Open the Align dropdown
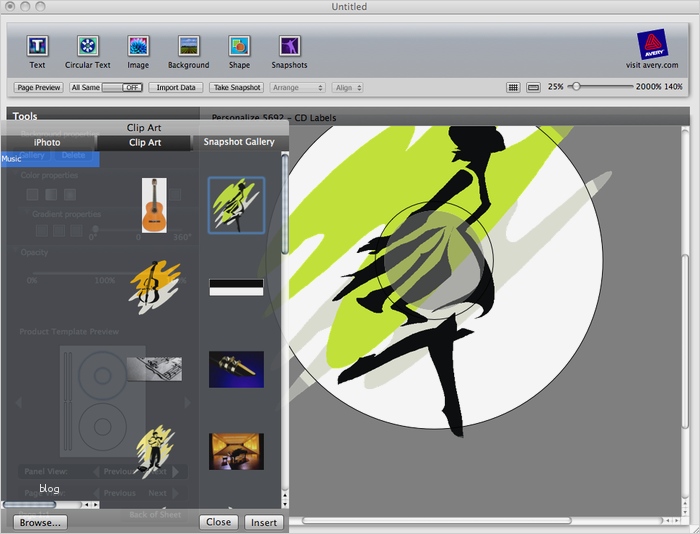This screenshot has height=534, width=700. 347,88
